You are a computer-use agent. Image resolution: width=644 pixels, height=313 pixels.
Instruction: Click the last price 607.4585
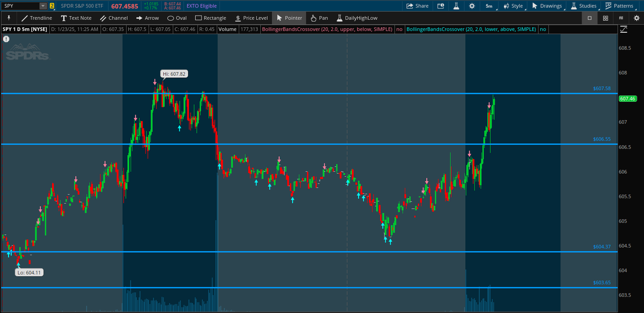point(125,6)
